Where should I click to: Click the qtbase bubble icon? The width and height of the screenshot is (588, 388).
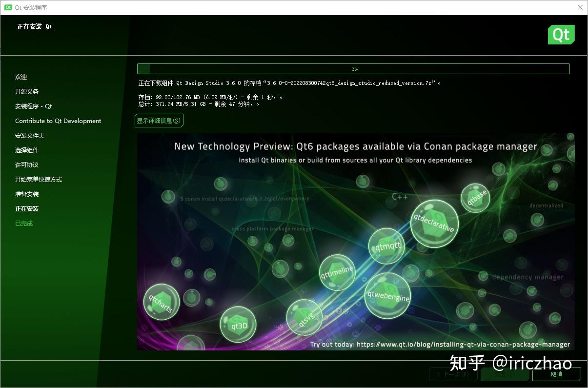pos(475,198)
